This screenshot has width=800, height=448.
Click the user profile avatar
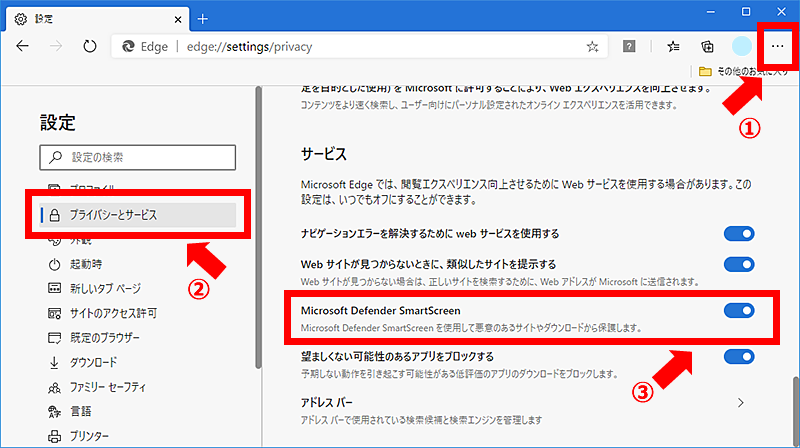coord(741,46)
